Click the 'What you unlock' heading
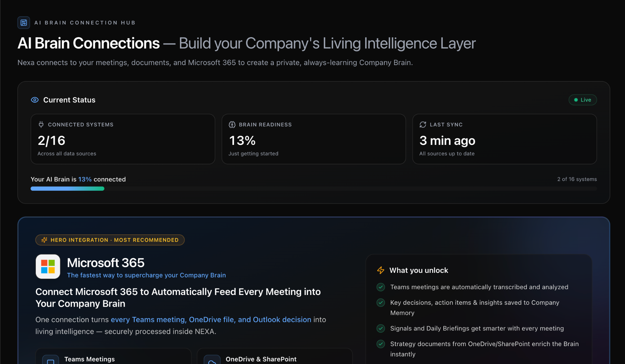 pos(419,270)
